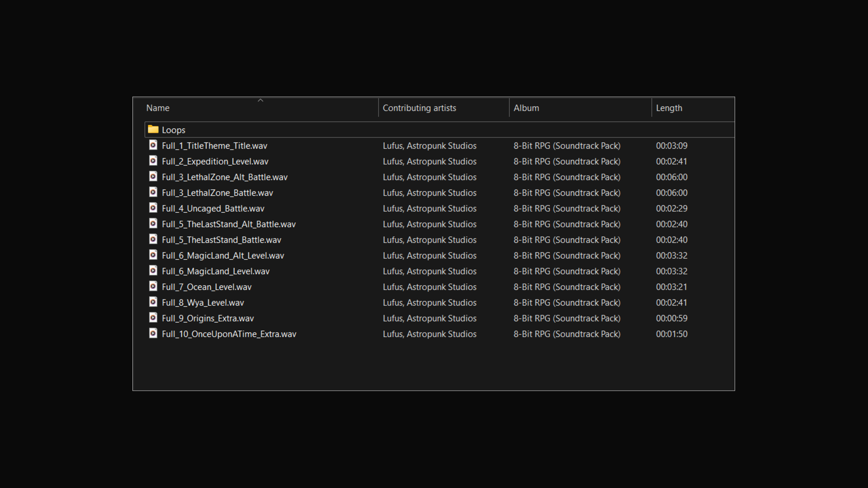Click the Full_2_Expedition_Level.wav file icon
Image resolution: width=868 pixels, height=488 pixels.
tap(153, 161)
